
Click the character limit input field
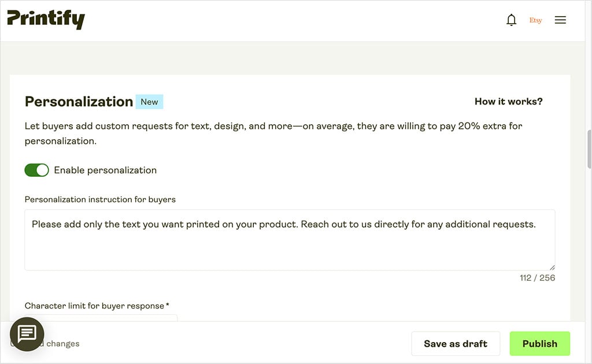pos(116,318)
